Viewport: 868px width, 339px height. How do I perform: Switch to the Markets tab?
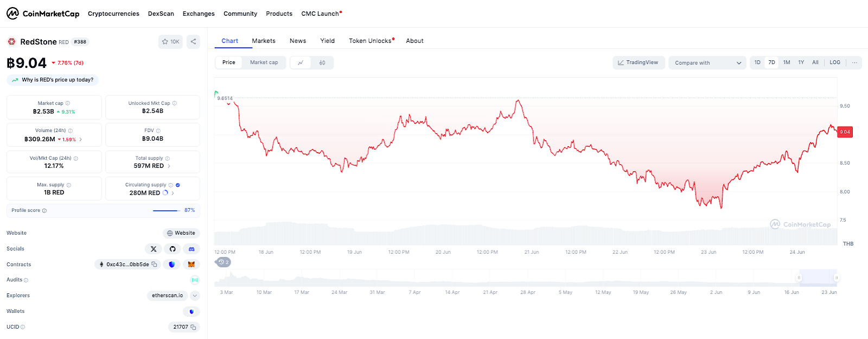point(264,41)
